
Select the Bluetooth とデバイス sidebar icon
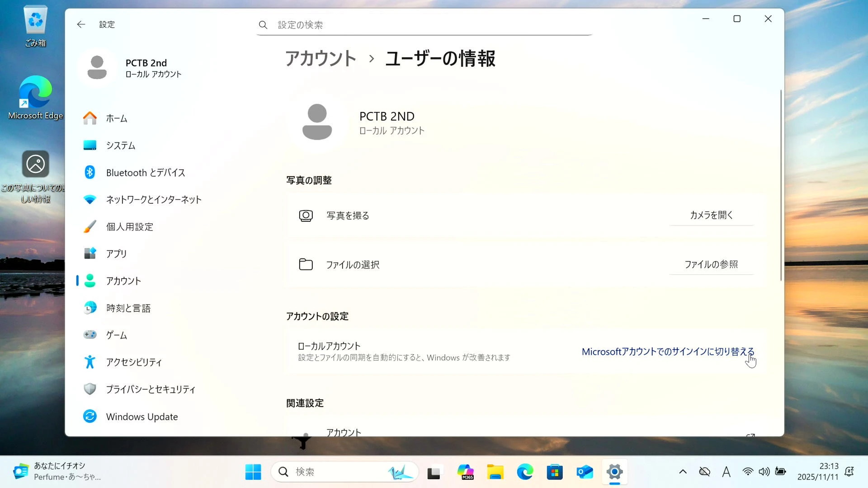click(x=90, y=172)
